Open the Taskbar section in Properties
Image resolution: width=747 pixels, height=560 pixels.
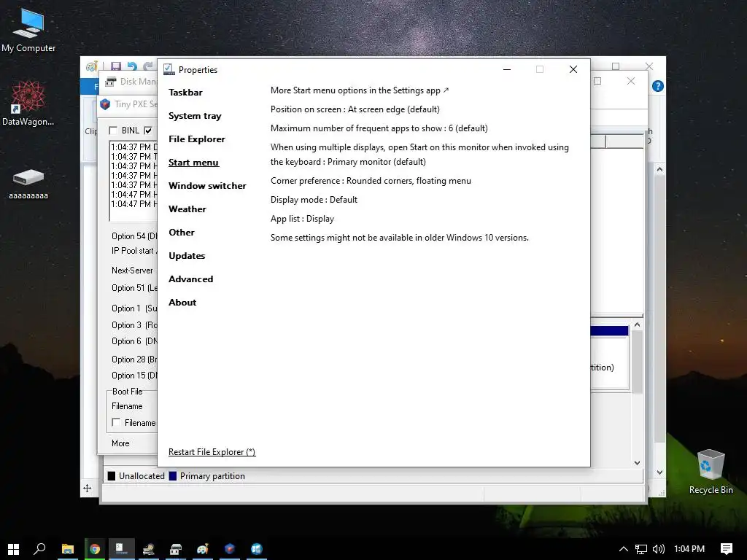click(185, 93)
